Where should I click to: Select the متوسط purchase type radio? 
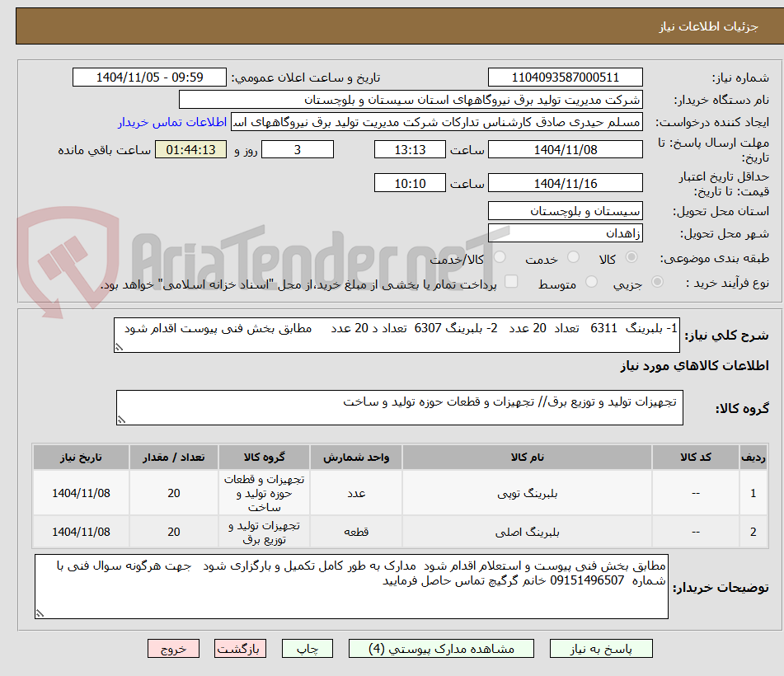pos(591,282)
